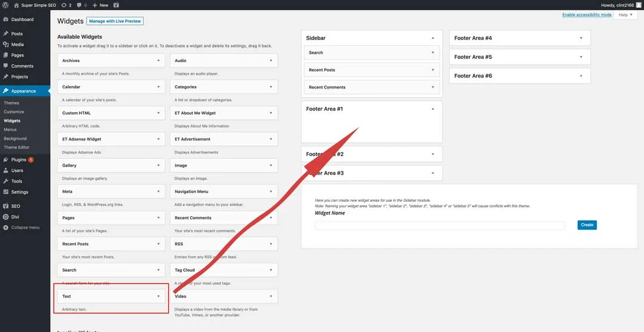The image size is (644, 332).
Task: Expand the Recent Comments widget in Sidebar
Action: pos(433,87)
